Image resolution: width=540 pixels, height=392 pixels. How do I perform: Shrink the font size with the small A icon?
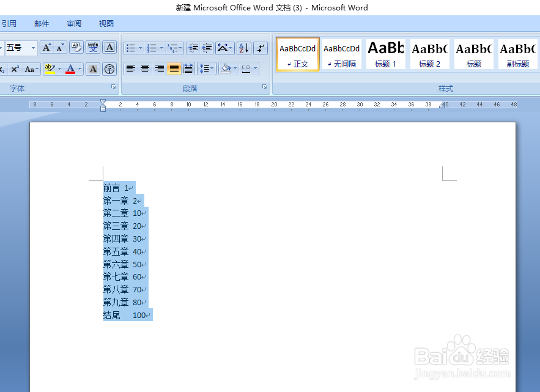click(60, 48)
